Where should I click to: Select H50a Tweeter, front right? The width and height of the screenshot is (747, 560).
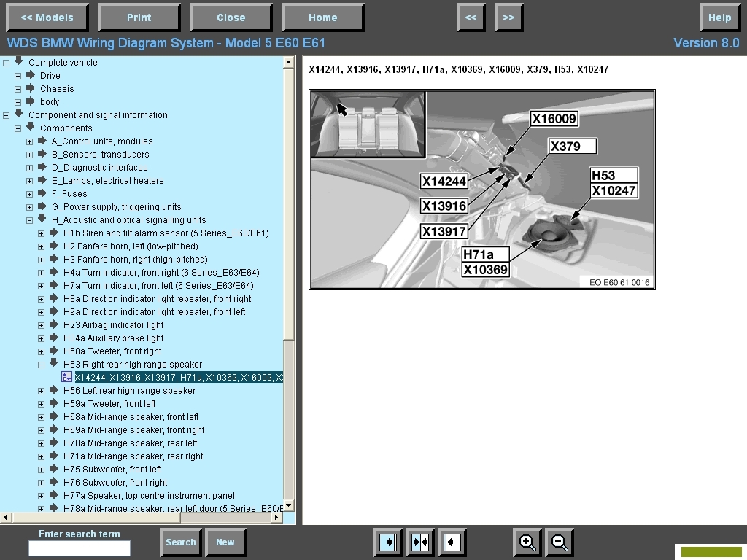pos(112,351)
